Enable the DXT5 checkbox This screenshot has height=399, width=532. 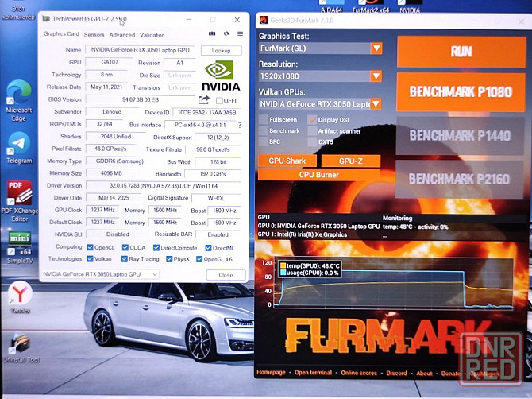pos(312,142)
